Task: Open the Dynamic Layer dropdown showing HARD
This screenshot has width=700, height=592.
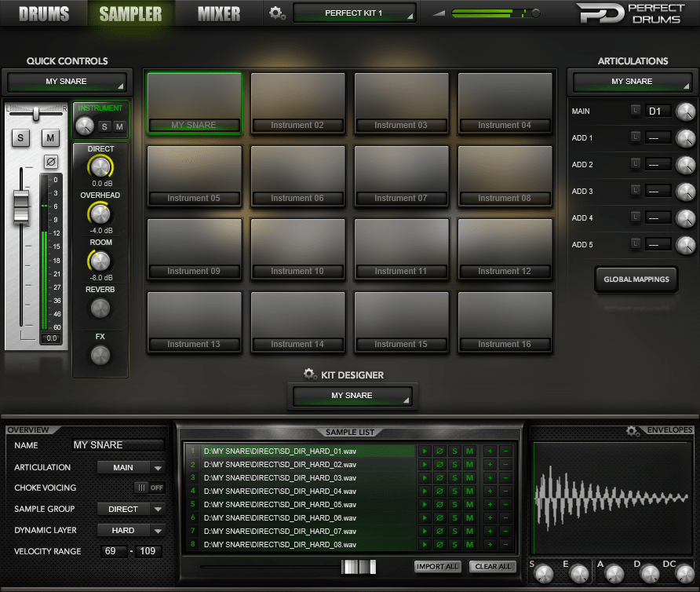Action: [x=131, y=530]
